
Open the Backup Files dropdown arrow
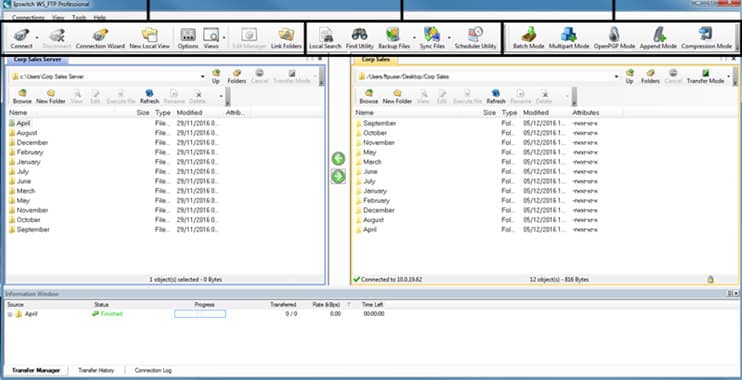click(415, 37)
